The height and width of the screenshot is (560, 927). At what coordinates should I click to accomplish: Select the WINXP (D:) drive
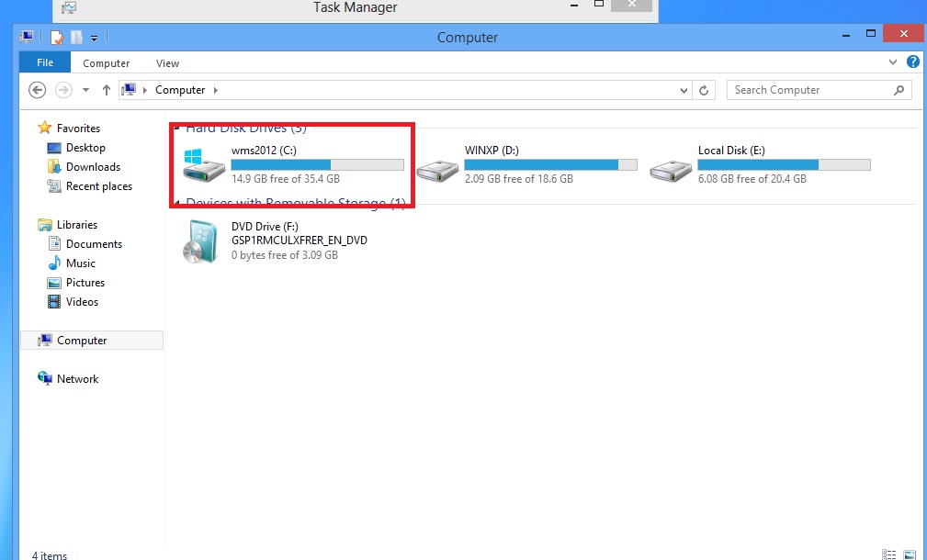[x=526, y=165]
